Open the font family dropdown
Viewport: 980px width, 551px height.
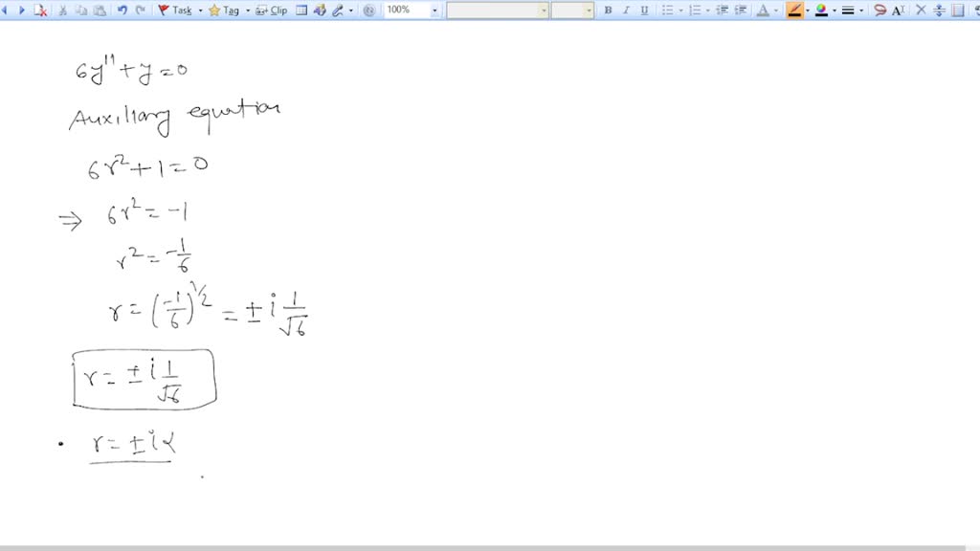point(544,10)
